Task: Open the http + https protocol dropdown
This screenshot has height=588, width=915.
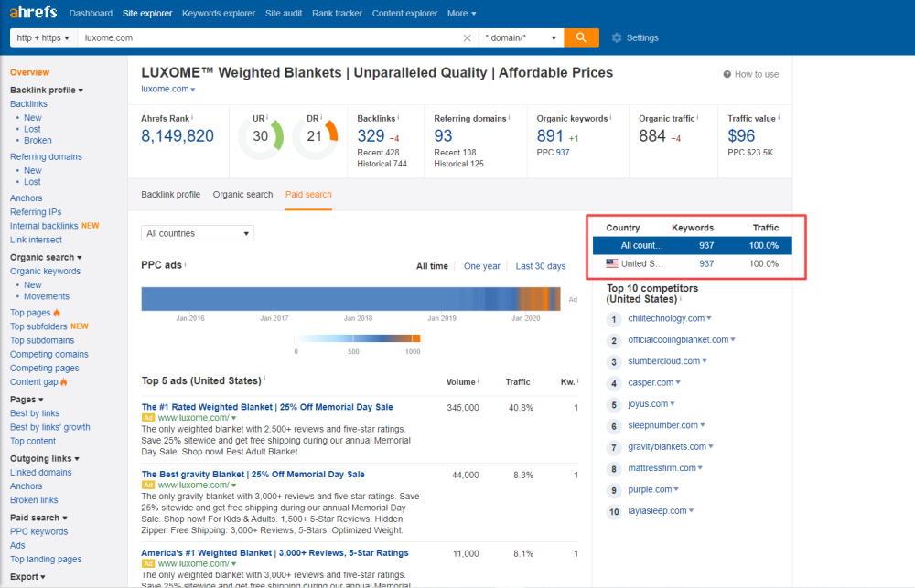Action: point(43,37)
